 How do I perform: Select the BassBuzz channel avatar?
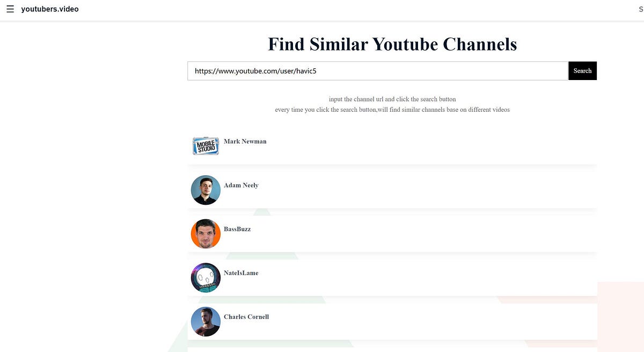click(x=206, y=234)
